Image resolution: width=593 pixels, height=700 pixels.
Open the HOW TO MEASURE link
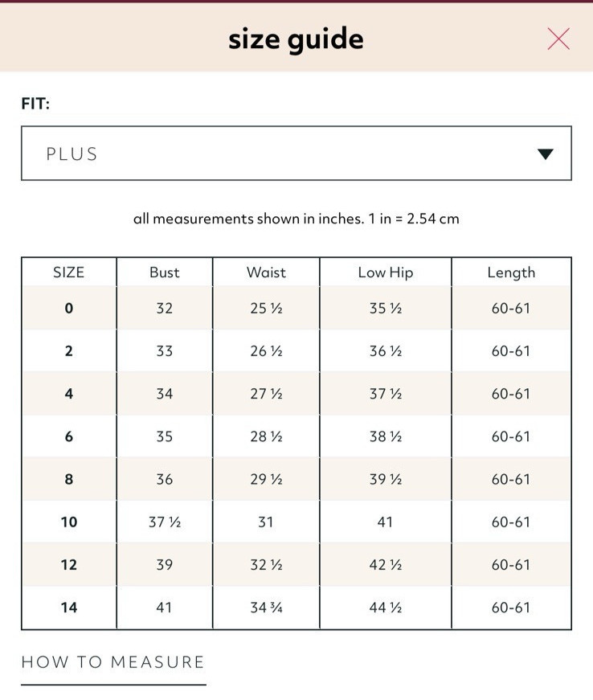112,661
